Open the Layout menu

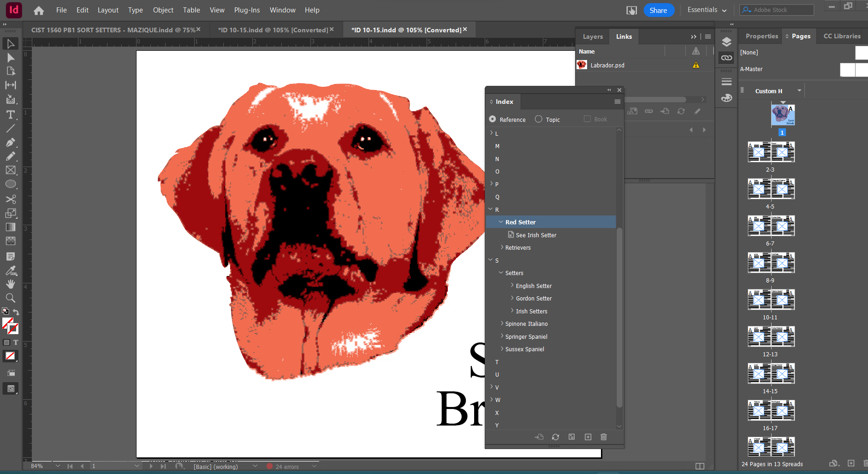(108, 10)
